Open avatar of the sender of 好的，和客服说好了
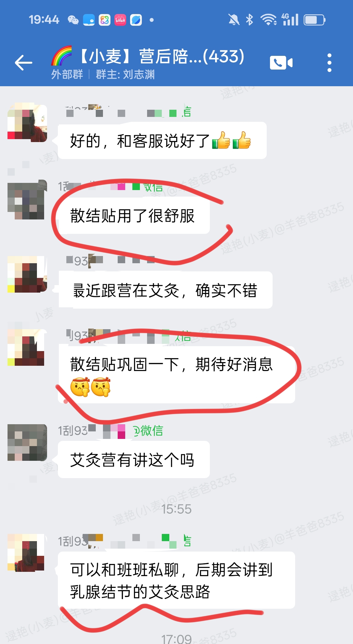Image resolution: width=353 pixels, height=644 pixels. 27,122
